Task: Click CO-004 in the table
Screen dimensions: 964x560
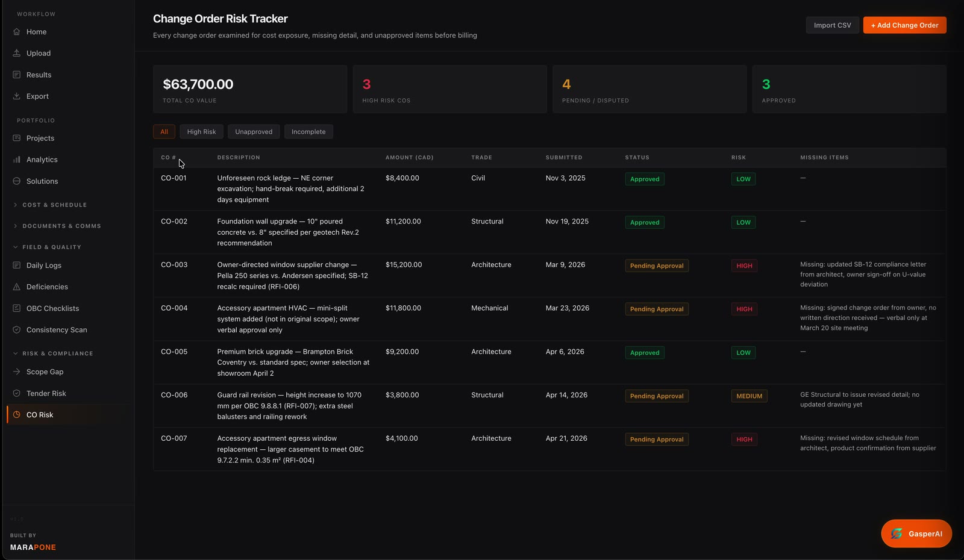Action: tap(174, 308)
